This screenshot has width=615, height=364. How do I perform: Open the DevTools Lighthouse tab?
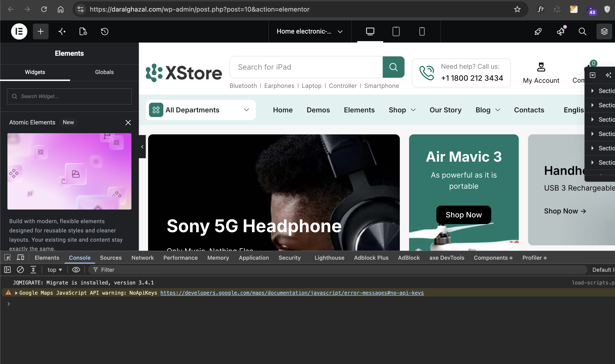tap(329, 258)
